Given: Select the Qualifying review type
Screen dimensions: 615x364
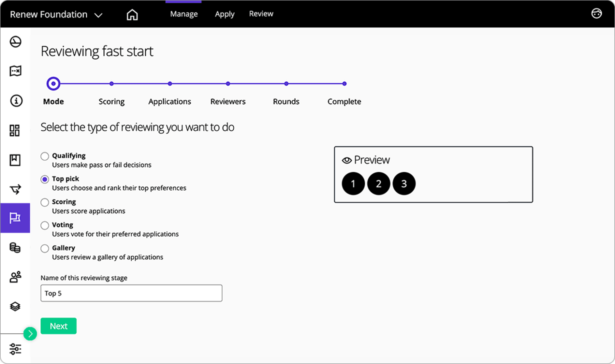Looking at the screenshot, I should 45,155.
